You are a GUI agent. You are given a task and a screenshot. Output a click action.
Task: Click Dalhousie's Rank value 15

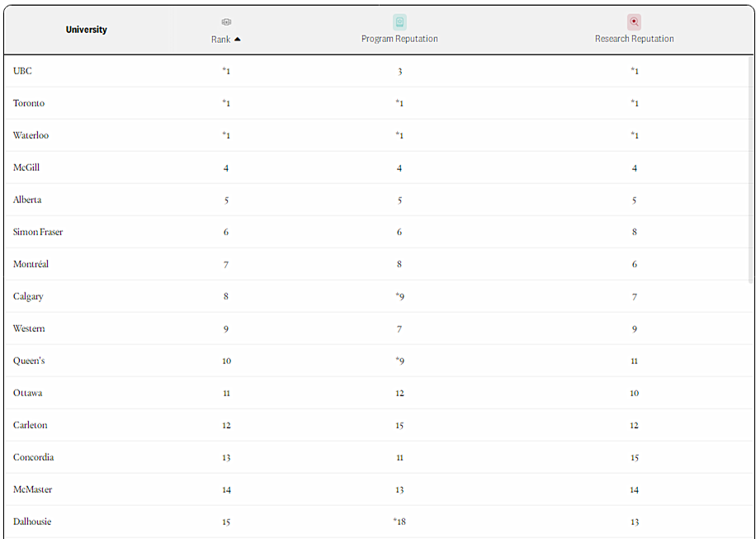click(226, 522)
